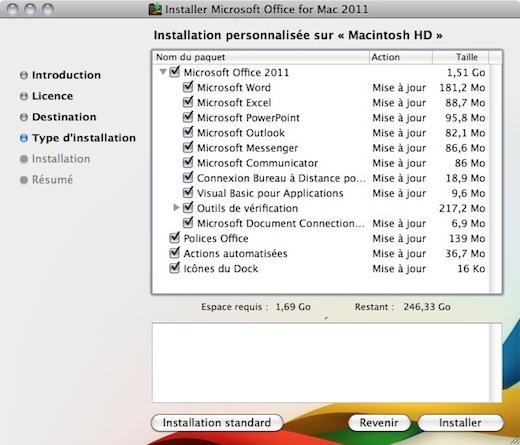This screenshot has width=520, height=445.
Task: Select the Microsoft Word row label
Action: (234, 88)
